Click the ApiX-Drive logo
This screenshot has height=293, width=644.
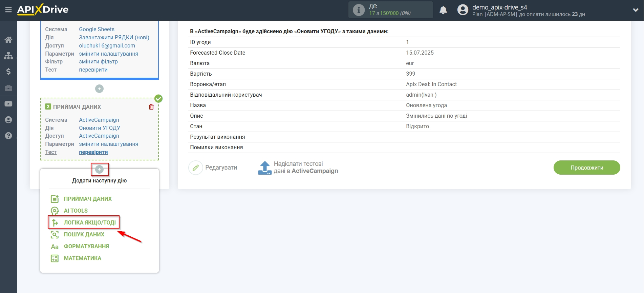pos(43,9)
